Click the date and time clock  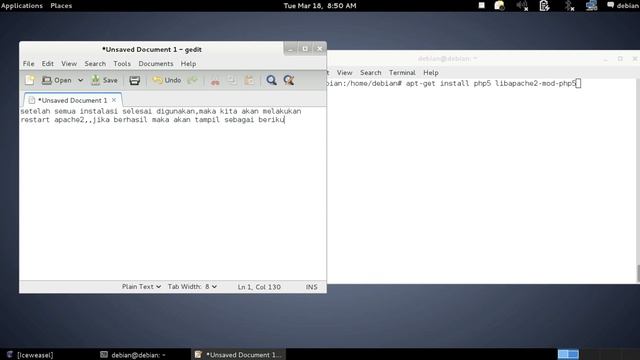(x=320, y=6)
